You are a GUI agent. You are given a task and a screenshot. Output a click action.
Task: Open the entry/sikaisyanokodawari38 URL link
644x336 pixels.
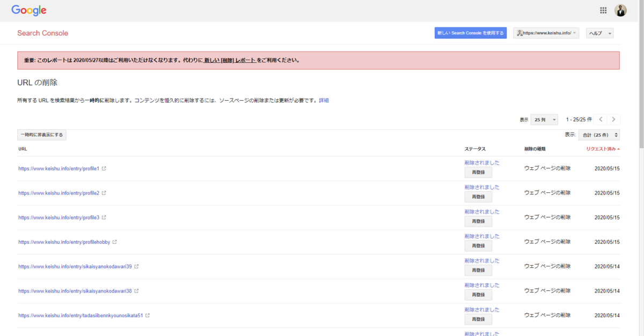pyautogui.click(x=75, y=291)
